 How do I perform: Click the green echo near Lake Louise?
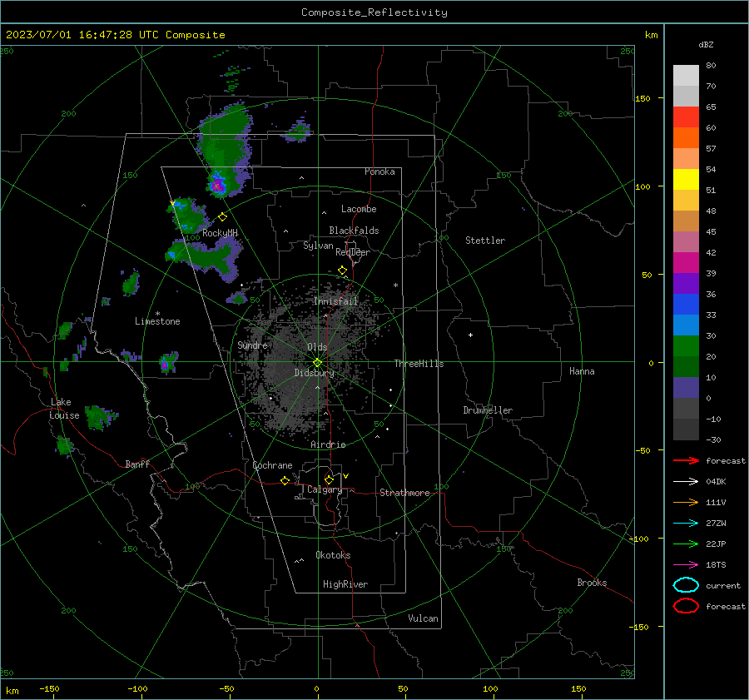click(99, 417)
